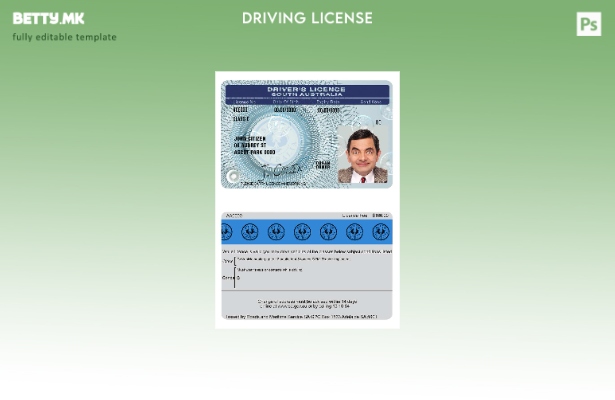
Task: Click the DRIVER'S LICENCE header banner
Action: tap(306, 90)
